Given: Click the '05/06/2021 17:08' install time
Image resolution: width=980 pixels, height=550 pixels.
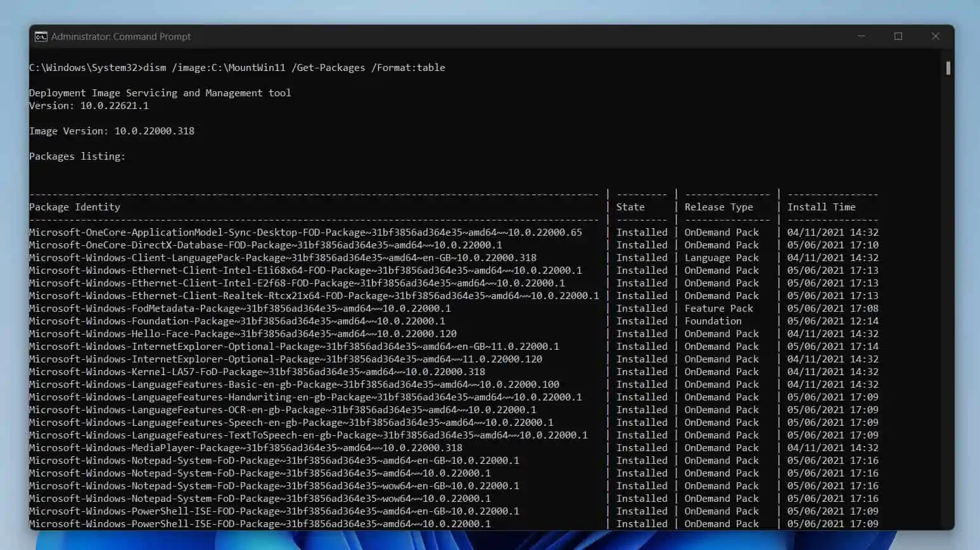Looking at the screenshot, I should pyautogui.click(x=832, y=309).
